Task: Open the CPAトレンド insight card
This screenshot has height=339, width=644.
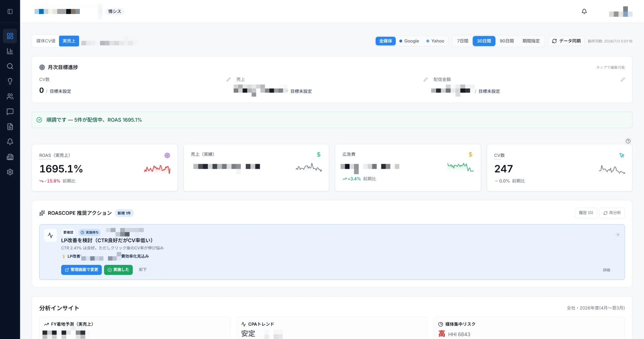Action: pyautogui.click(x=332, y=328)
